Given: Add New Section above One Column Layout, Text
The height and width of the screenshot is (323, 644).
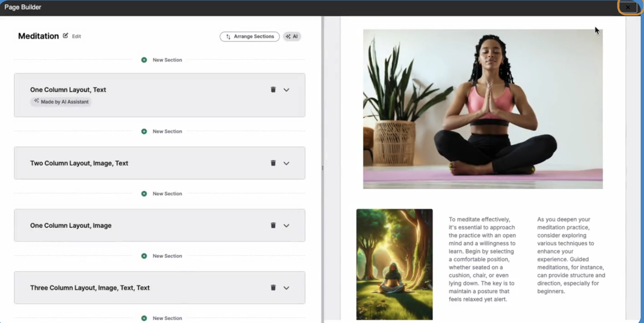Looking at the screenshot, I should [162, 60].
